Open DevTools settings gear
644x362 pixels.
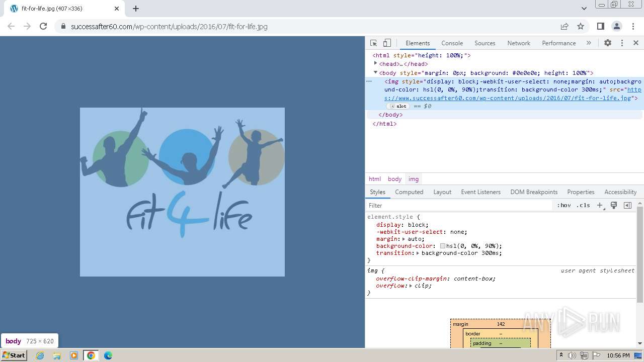[x=608, y=43]
